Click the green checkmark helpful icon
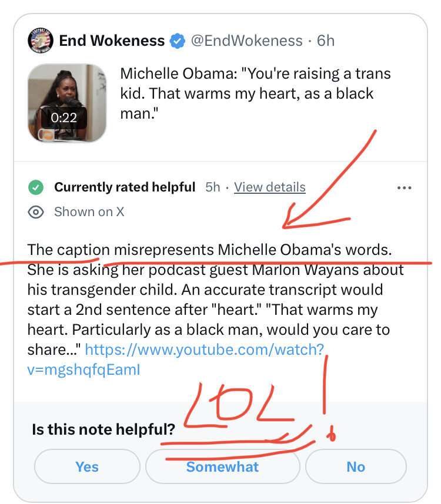 coord(36,187)
